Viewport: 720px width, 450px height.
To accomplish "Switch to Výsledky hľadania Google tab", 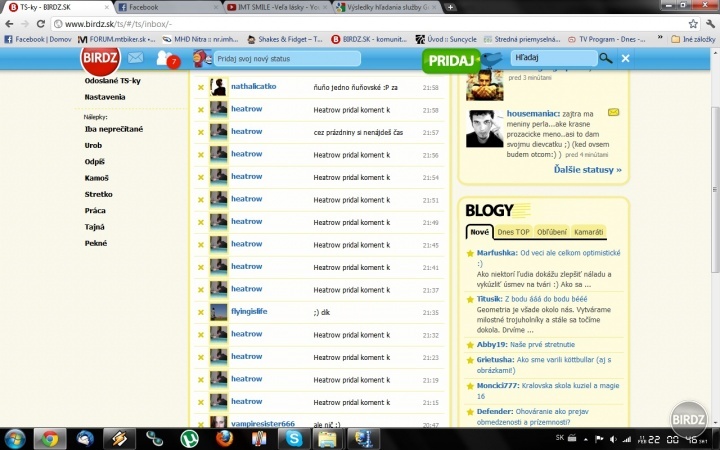I will click(387, 7).
